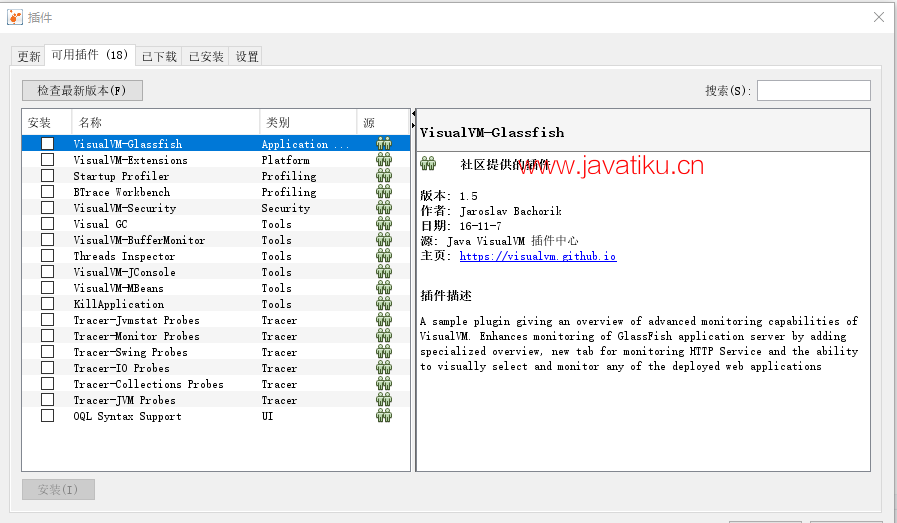Click 检查最新版本(F) button

pyautogui.click(x=82, y=90)
